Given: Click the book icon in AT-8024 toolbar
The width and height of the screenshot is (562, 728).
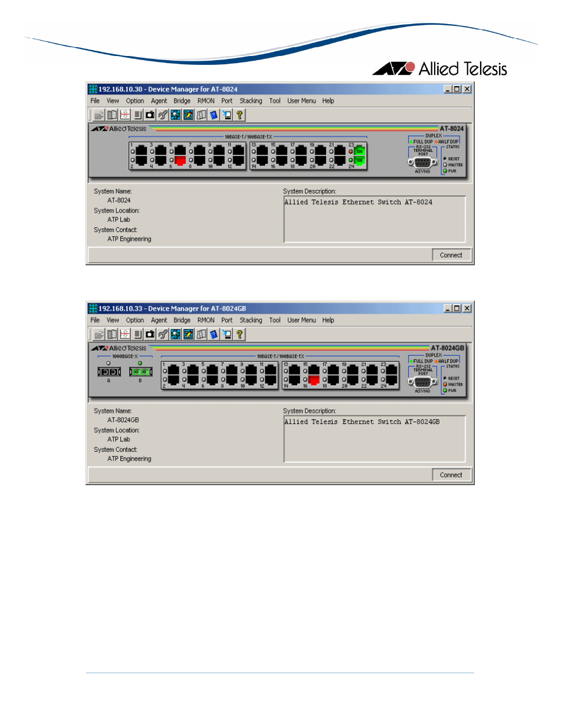Looking at the screenshot, I should point(112,115).
